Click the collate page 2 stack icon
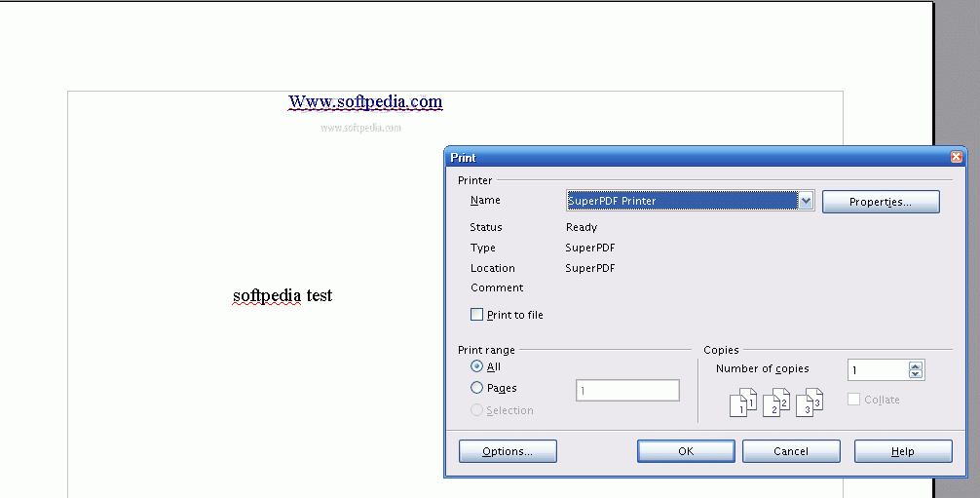Image resolution: width=980 pixels, height=498 pixels. [x=776, y=402]
